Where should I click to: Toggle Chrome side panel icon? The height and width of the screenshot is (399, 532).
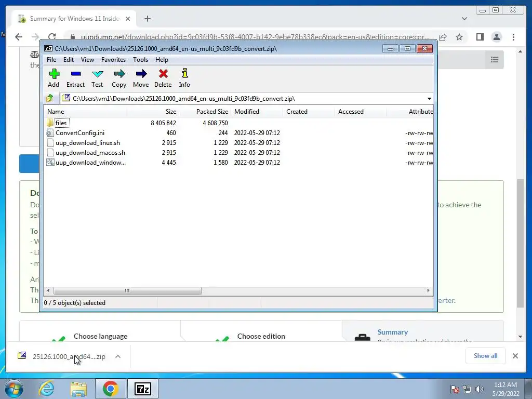click(480, 37)
